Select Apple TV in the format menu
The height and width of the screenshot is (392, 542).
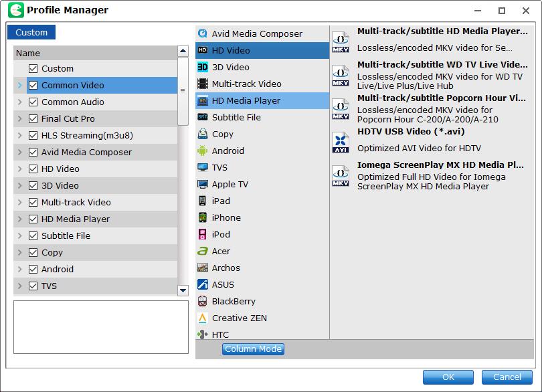(262, 184)
